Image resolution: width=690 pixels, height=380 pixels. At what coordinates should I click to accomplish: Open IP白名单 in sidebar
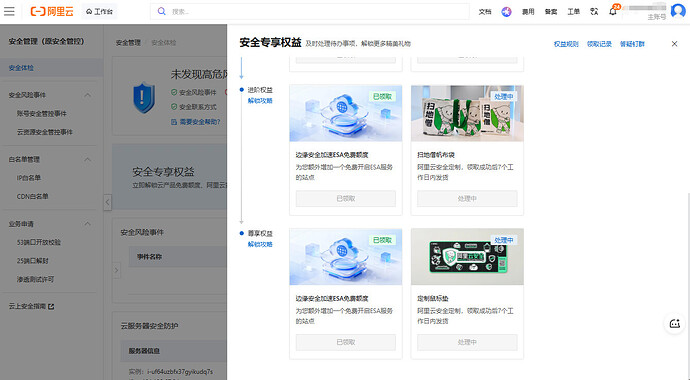[29, 178]
